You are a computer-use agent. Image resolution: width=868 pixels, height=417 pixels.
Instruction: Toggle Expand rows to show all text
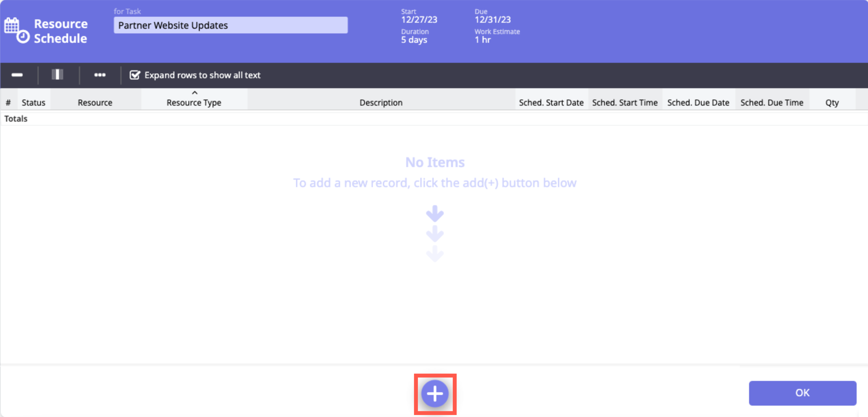coord(135,75)
